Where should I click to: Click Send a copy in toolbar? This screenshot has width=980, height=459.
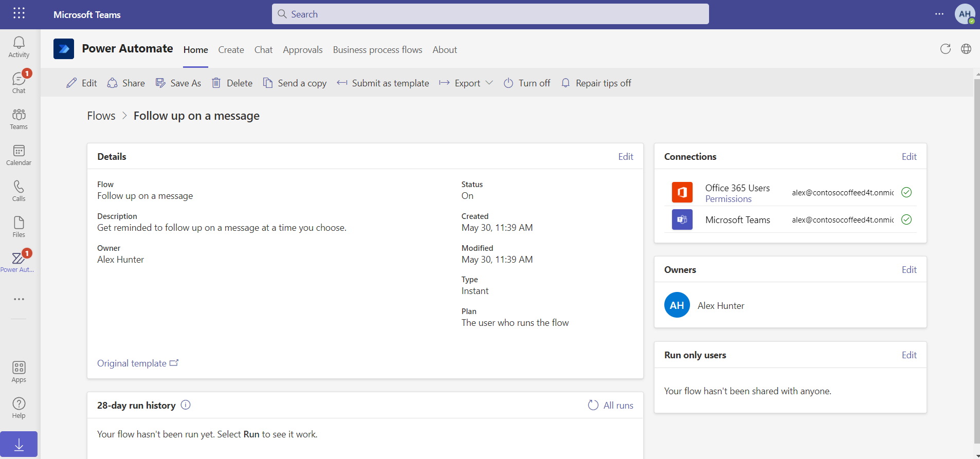point(295,83)
